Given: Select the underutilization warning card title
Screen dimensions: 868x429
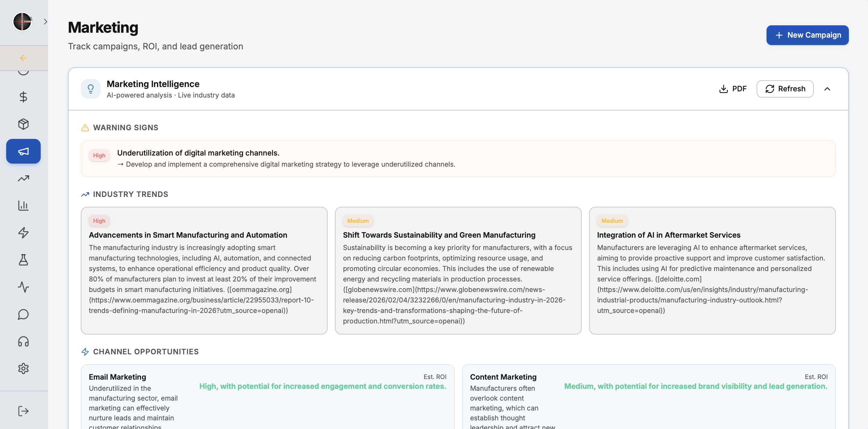Looking at the screenshot, I should (198, 153).
